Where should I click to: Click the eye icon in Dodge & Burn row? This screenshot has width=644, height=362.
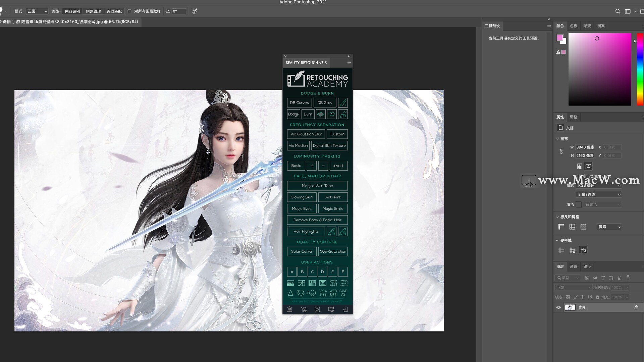[x=332, y=114]
